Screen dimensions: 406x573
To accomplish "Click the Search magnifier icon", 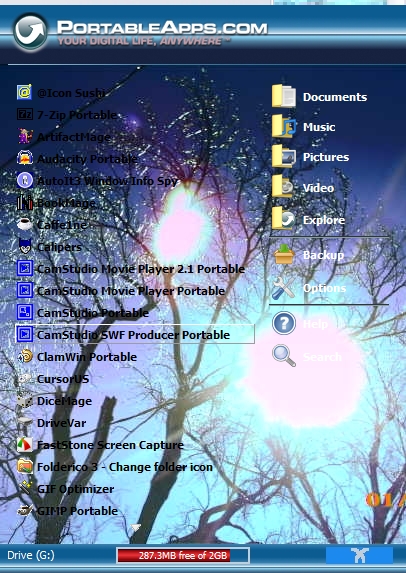I will [x=284, y=356].
